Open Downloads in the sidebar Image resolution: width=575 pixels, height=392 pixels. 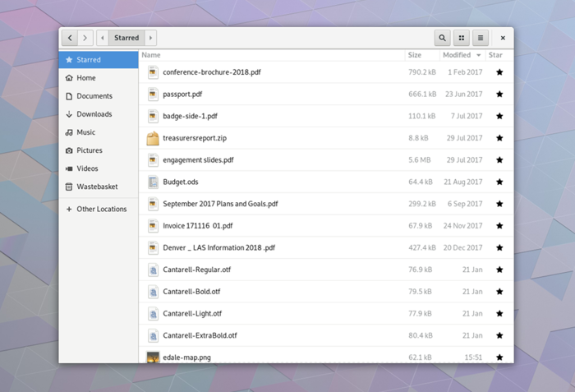coord(94,114)
